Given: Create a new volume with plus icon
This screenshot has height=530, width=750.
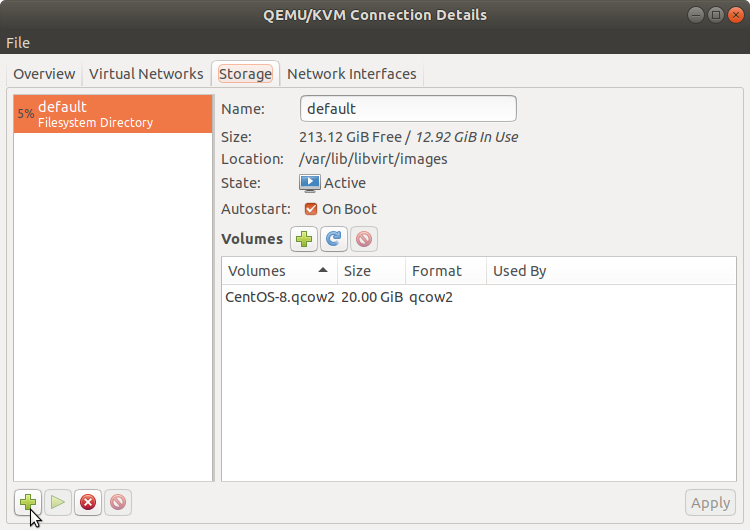Looking at the screenshot, I should point(304,239).
